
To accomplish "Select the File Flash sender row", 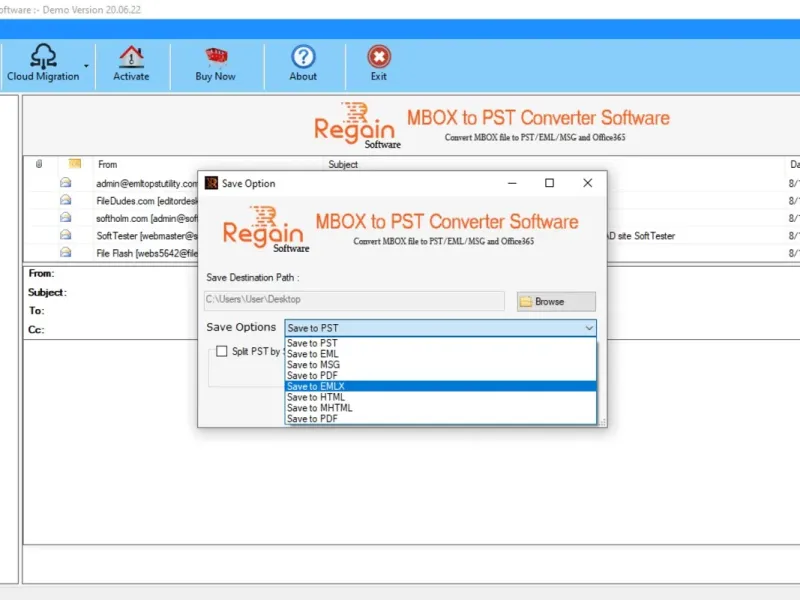I will click(147, 253).
